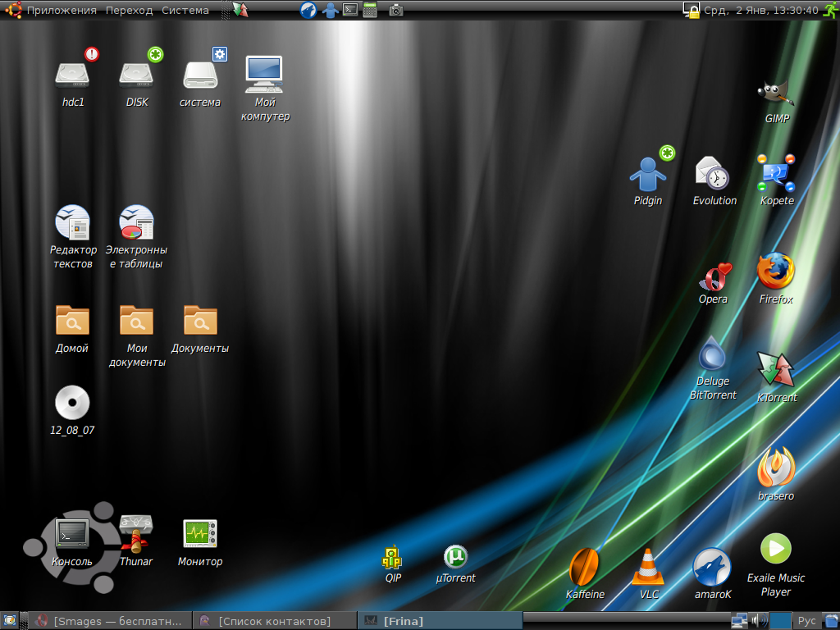This screenshot has height=630, width=840.
Task: Click the KTorrent launcher in top panel
Action: pos(240,10)
